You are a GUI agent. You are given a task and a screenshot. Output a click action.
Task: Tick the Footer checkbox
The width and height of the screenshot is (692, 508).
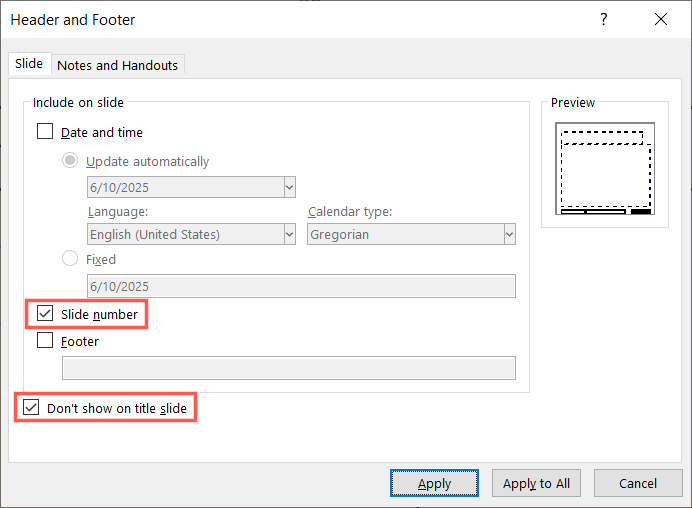tap(45, 340)
